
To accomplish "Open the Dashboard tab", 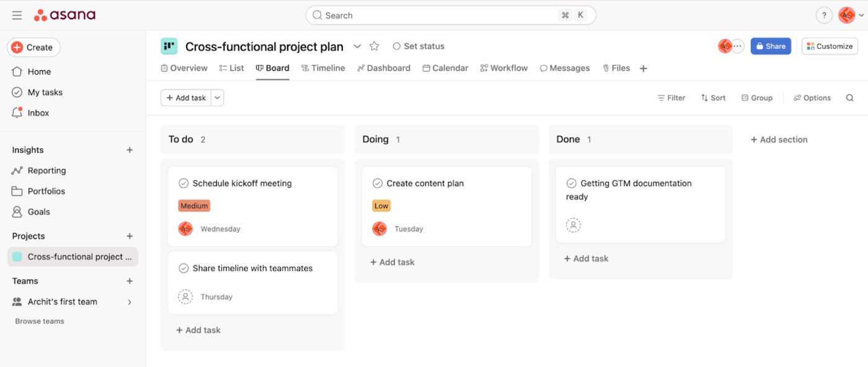I will point(384,68).
